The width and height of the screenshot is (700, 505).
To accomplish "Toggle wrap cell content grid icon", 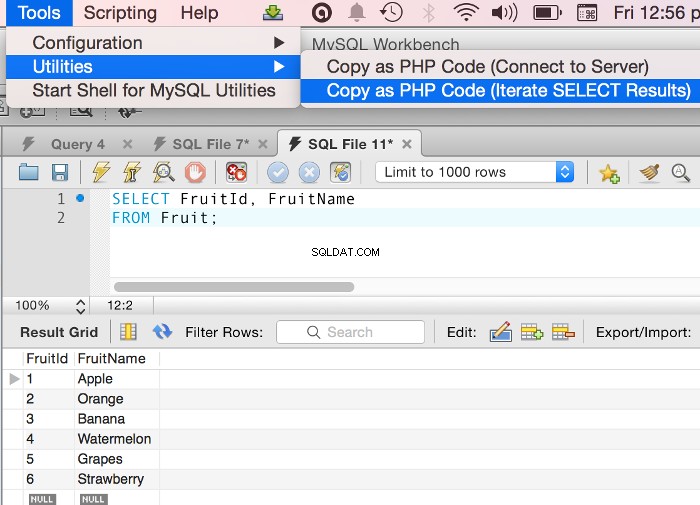I will (128, 332).
